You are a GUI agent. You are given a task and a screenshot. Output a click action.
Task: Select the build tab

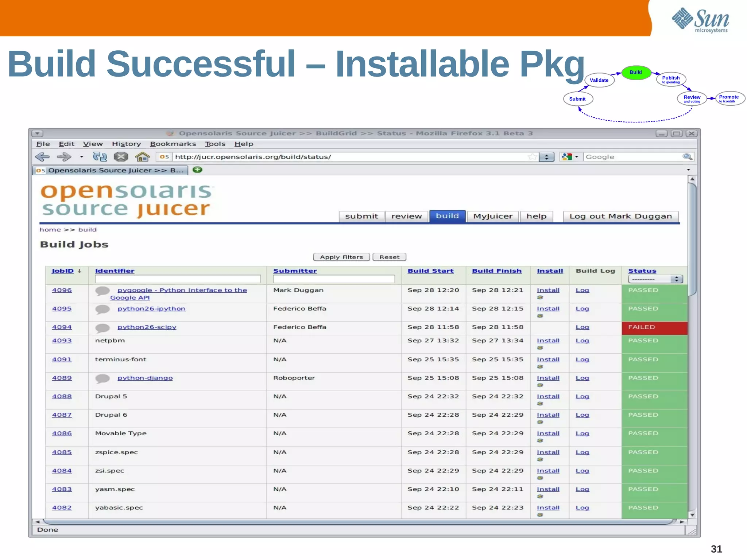pyautogui.click(x=447, y=216)
